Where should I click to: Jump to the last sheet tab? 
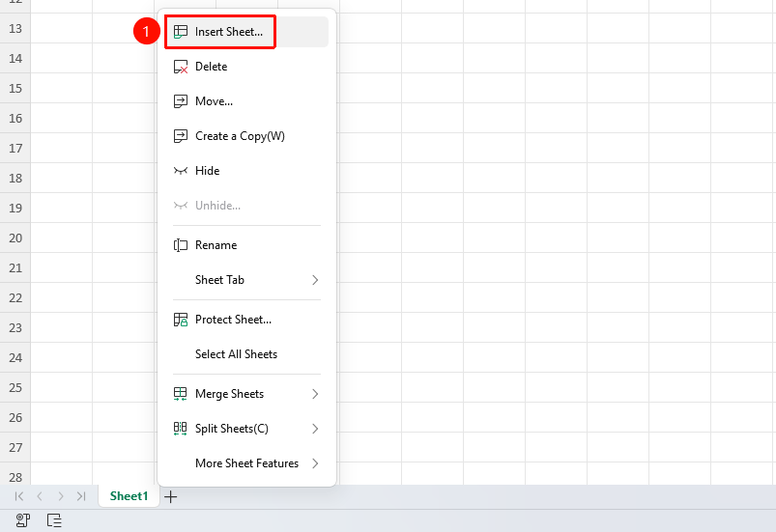tap(81, 496)
